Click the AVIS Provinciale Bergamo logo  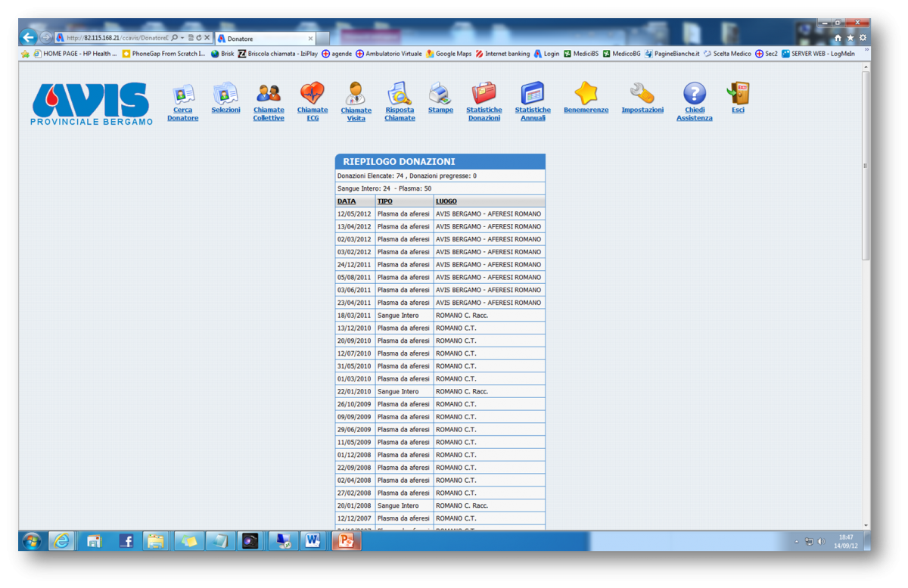click(x=92, y=104)
